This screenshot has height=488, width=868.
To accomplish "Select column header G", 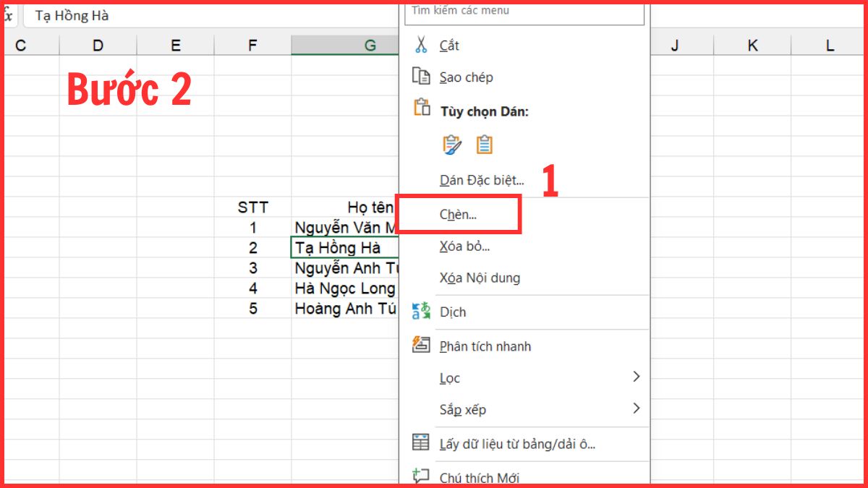I will pyautogui.click(x=370, y=44).
